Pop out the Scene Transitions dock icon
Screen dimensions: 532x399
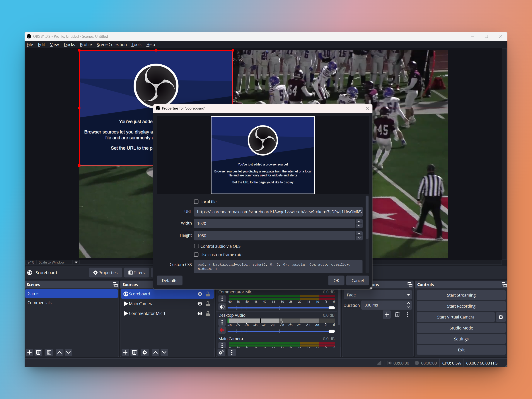click(410, 284)
